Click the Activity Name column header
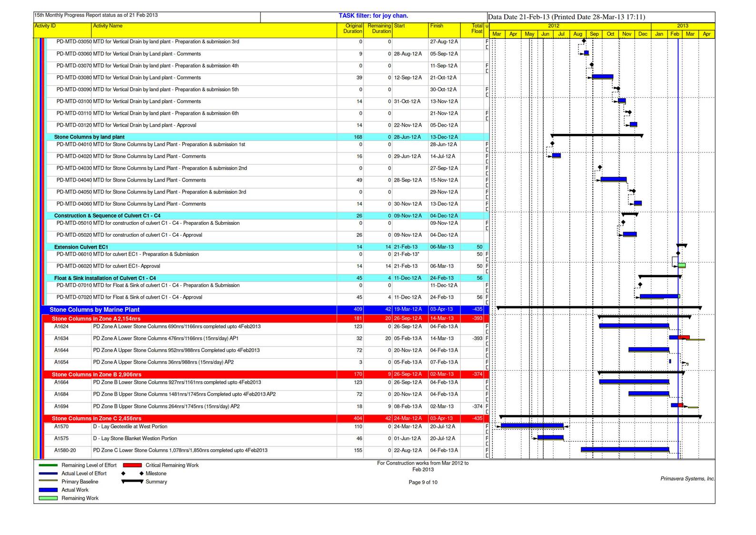 214,30
